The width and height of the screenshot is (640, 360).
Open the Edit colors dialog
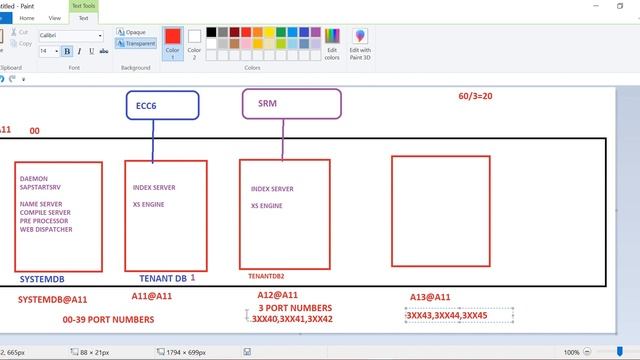(332, 44)
